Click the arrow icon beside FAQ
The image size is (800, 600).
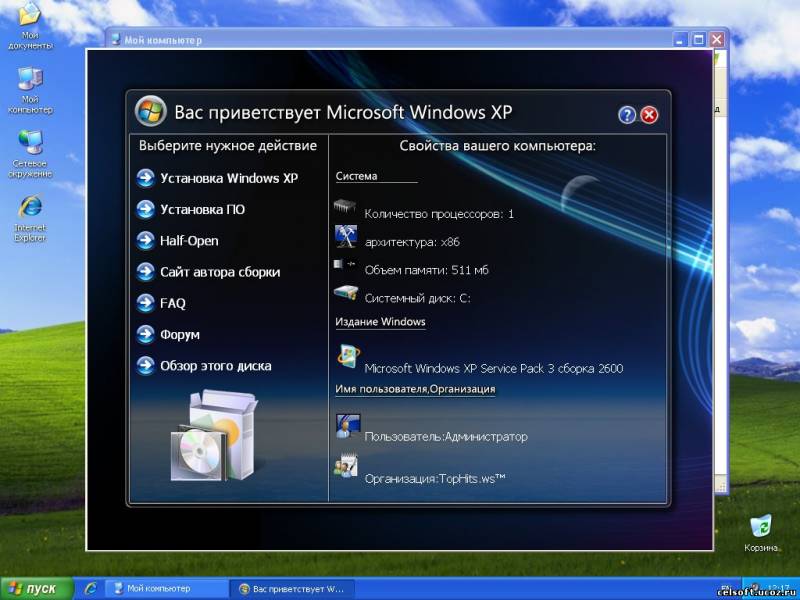pyautogui.click(x=145, y=303)
